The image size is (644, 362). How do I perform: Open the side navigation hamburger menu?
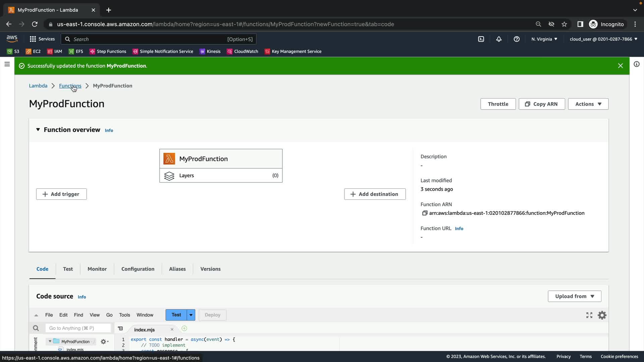7,64
